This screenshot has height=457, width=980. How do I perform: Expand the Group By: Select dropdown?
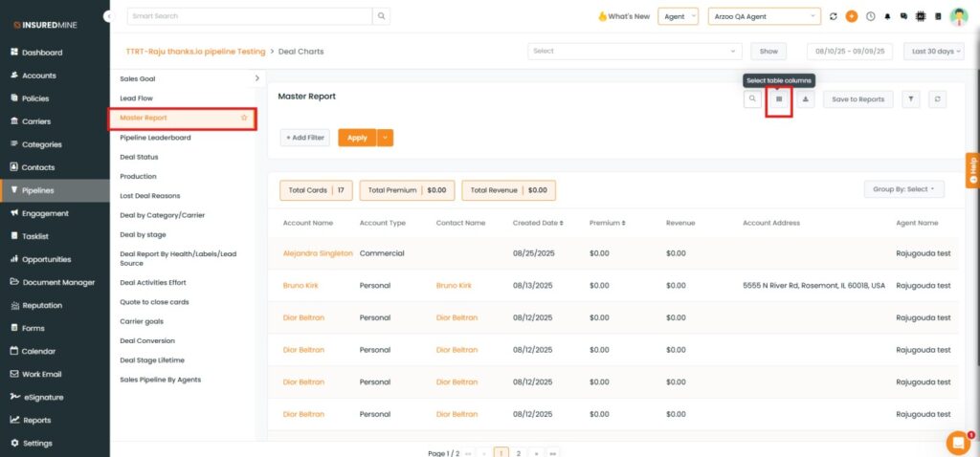[x=903, y=189]
